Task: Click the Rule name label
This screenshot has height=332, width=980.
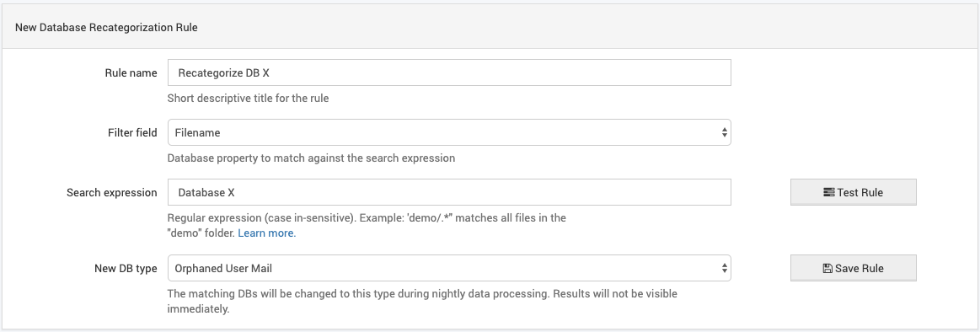Action: click(131, 72)
